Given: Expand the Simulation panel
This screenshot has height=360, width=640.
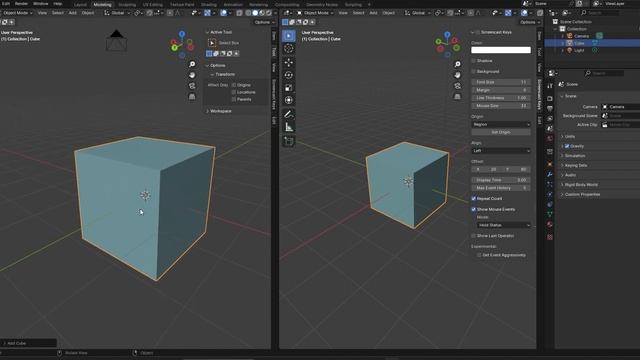Looking at the screenshot, I should 575,156.
